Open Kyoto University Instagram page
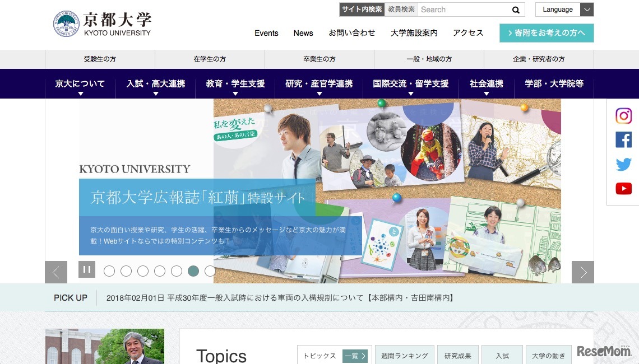This screenshot has height=364, width=639. (x=623, y=115)
